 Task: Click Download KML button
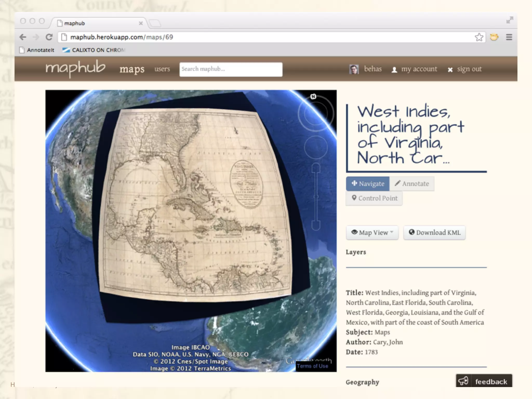pyautogui.click(x=434, y=232)
